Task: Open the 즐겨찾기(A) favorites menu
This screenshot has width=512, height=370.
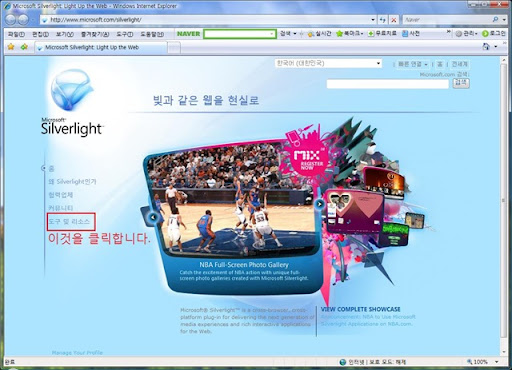Action: (95, 34)
